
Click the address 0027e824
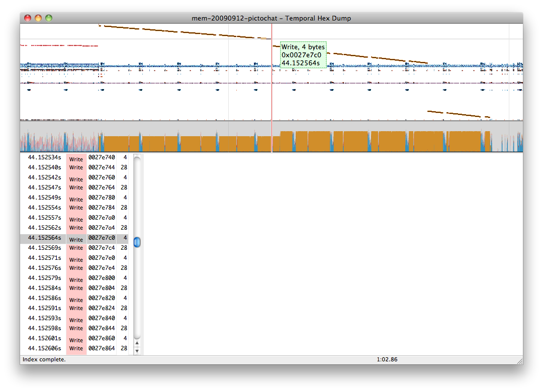point(102,308)
